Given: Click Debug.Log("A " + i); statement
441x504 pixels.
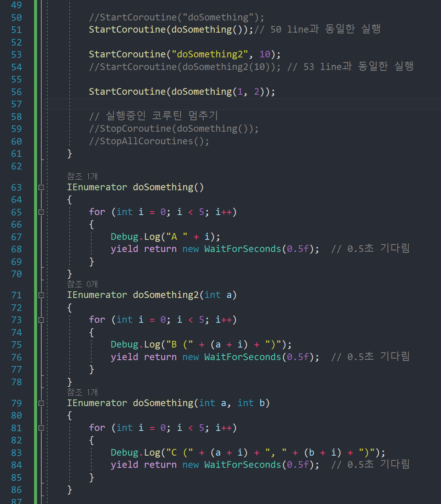Looking at the screenshot, I should tap(165, 237).
